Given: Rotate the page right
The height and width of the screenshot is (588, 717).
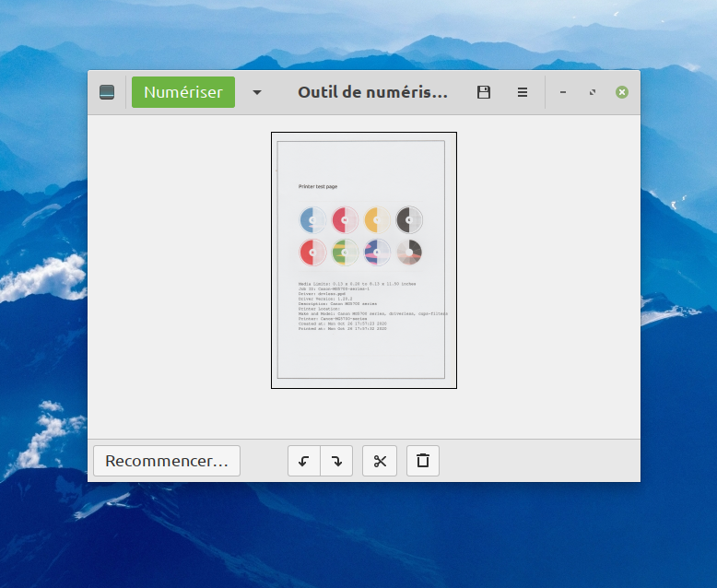Looking at the screenshot, I should click(x=336, y=461).
